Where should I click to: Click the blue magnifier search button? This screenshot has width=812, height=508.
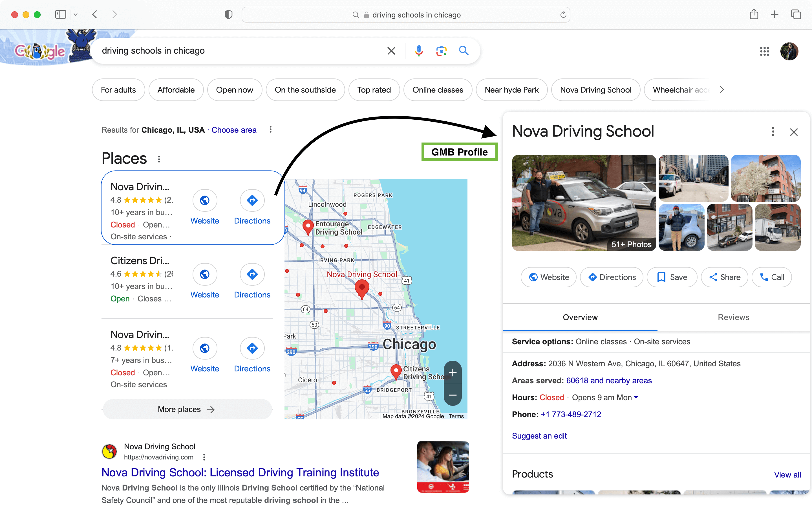464,51
